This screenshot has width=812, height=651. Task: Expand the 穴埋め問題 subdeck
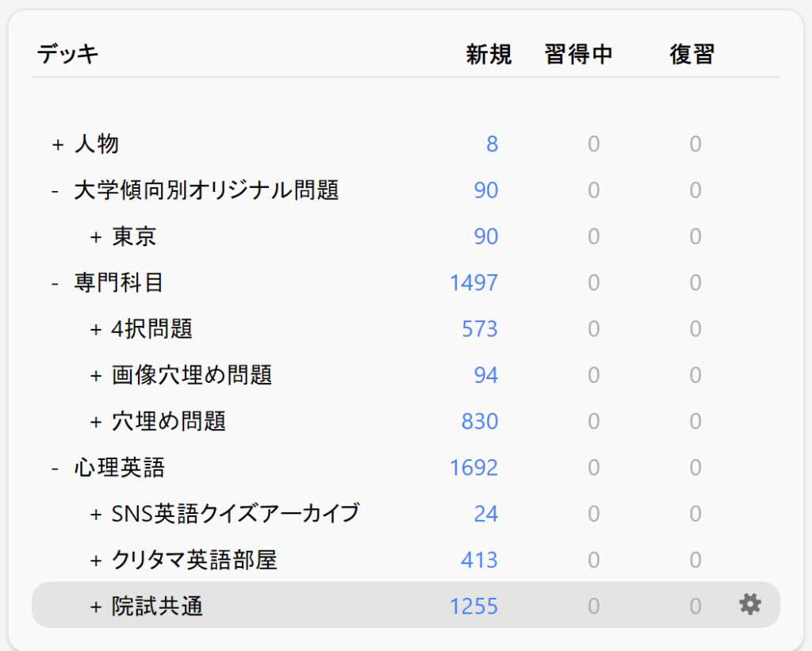[96, 421]
